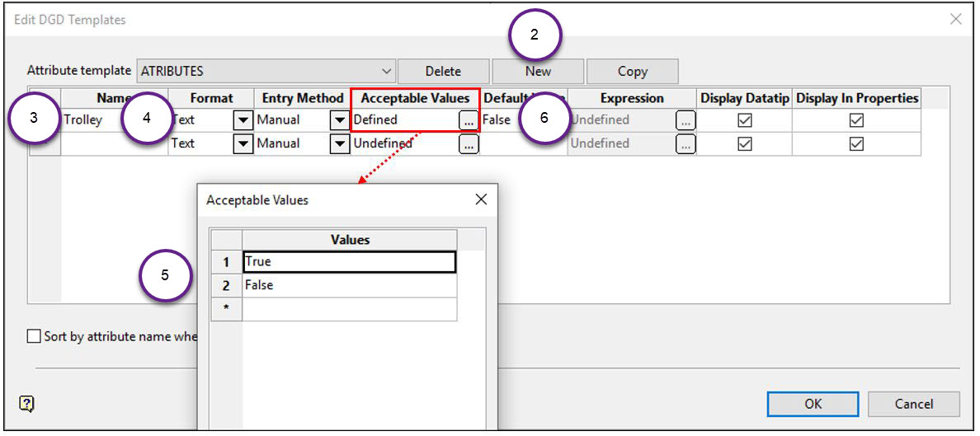Click the Delete template button
Screen dimensions: 980x436
click(x=443, y=71)
